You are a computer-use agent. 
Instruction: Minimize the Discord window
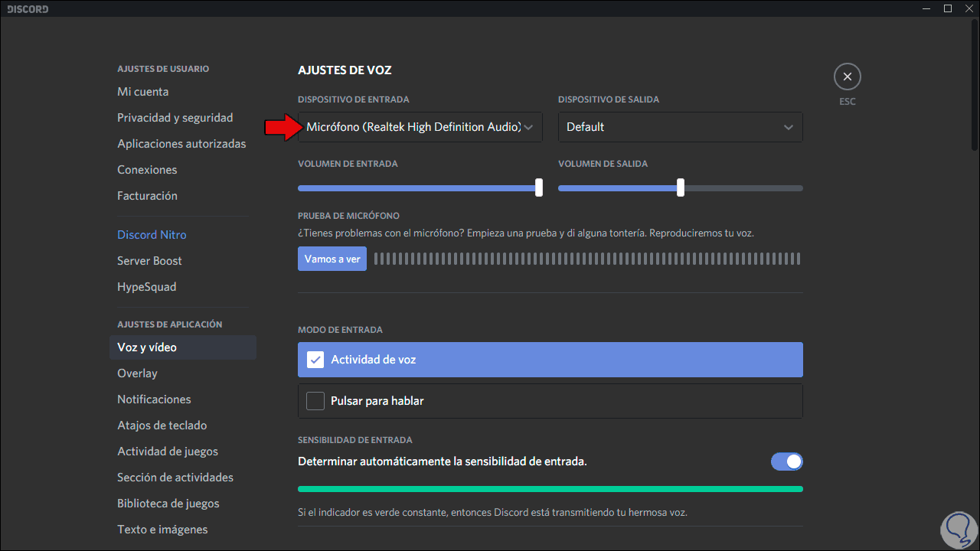point(928,8)
